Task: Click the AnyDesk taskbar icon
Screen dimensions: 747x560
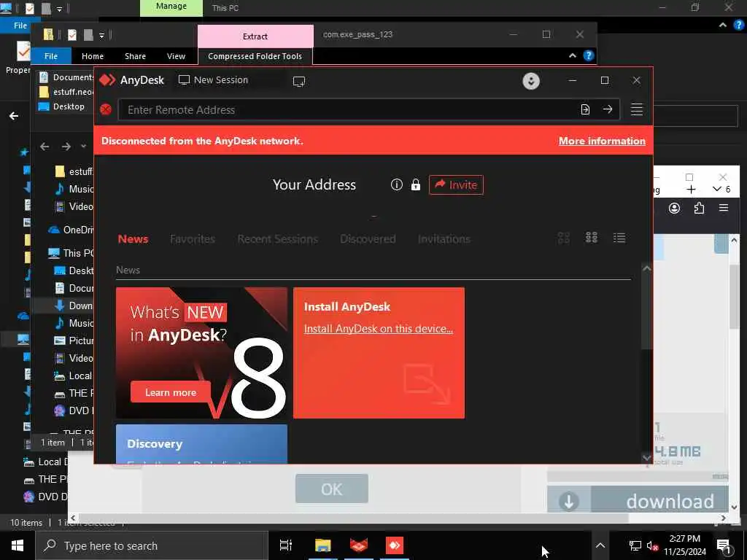Action: [x=395, y=545]
